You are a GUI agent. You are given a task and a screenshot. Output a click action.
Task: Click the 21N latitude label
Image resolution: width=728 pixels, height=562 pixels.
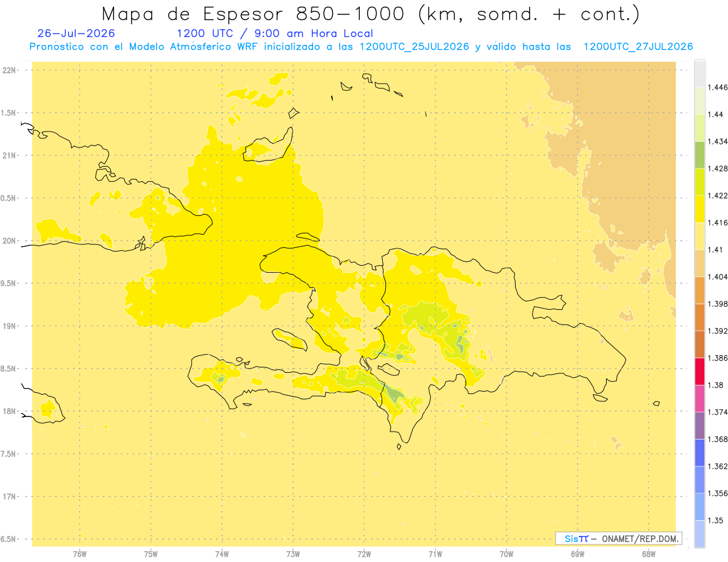click(x=8, y=155)
